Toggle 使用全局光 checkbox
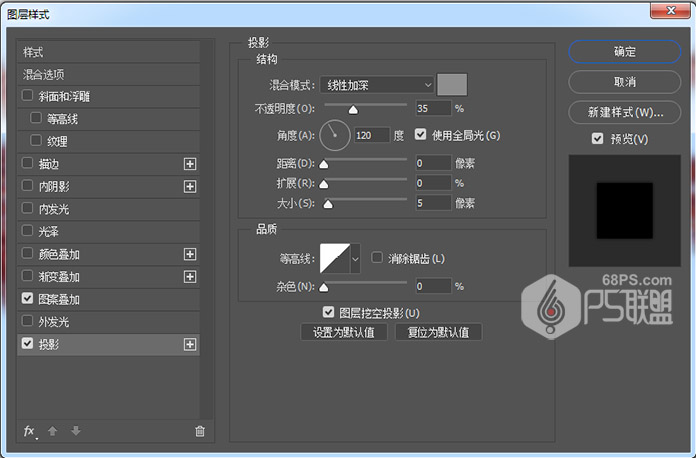The image size is (696, 458). [x=420, y=134]
